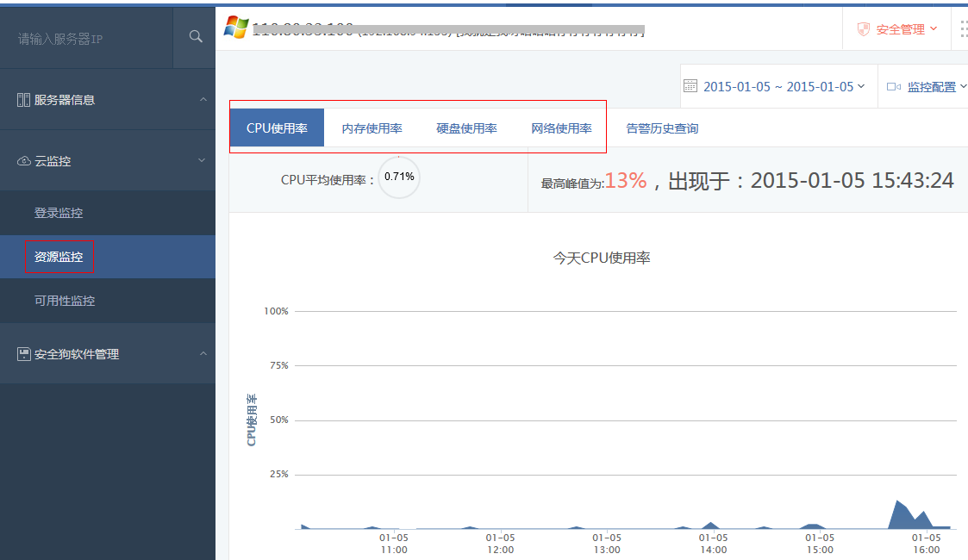Image resolution: width=968 pixels, height=560 pixels.
Task: Click the 监控配置 camera icon
Action: pos(893,86)
